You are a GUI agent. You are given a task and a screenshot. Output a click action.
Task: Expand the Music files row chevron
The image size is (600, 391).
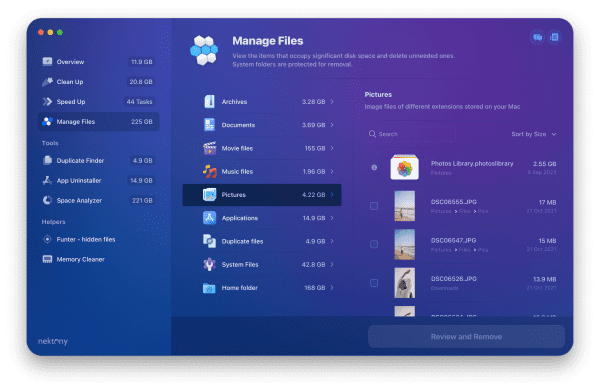click(x=332, y=171)
